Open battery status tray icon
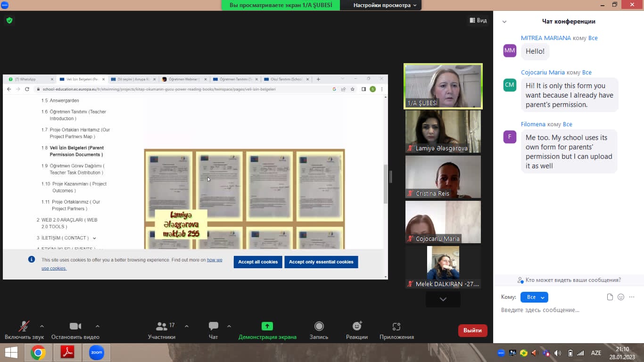This screenshot has height=362, width=644. pos(570,353)
